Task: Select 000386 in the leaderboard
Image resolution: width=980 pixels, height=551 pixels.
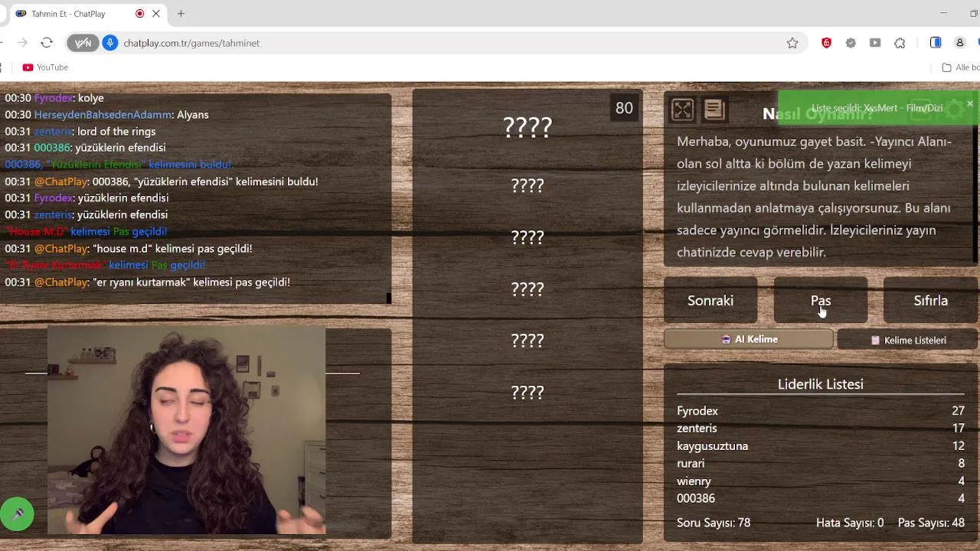Action: (696, 498)
